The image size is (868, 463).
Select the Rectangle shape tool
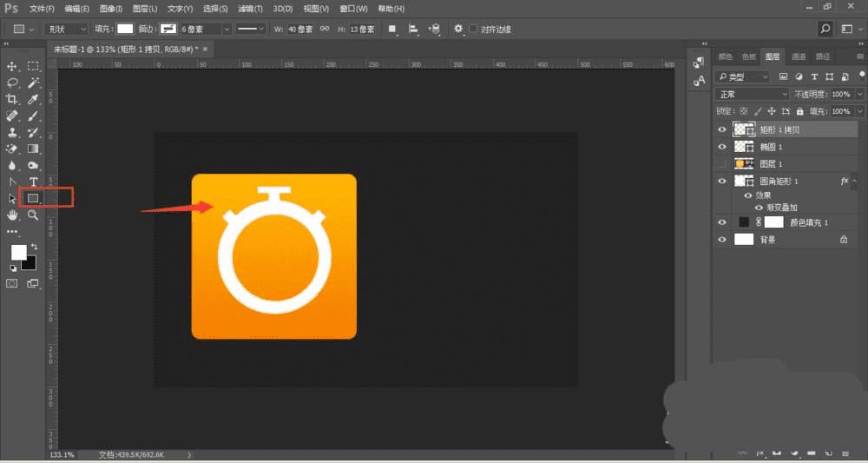click(33, 198)
